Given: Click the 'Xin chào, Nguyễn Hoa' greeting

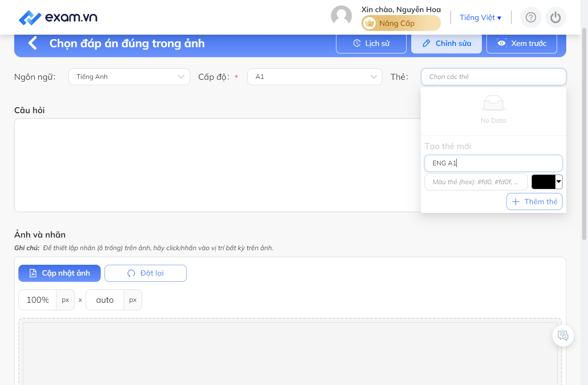Looking at the screenshot, I should point(401,9).
